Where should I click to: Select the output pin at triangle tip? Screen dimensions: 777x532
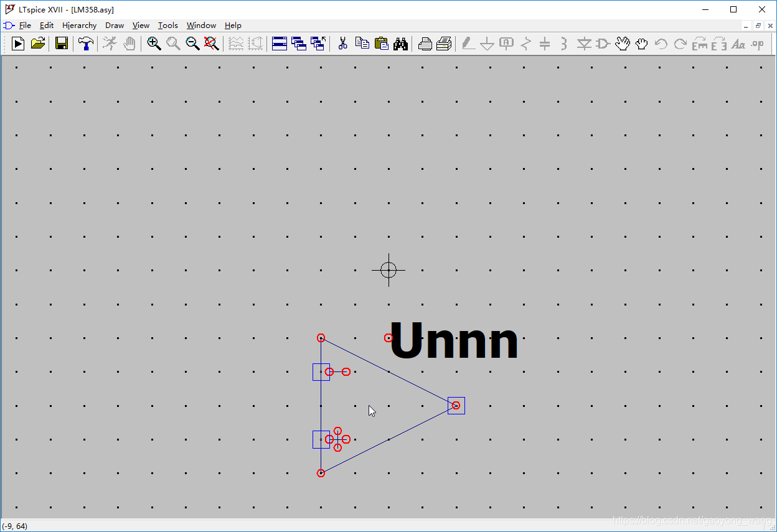pyautogui.click(x=456, y=406)
